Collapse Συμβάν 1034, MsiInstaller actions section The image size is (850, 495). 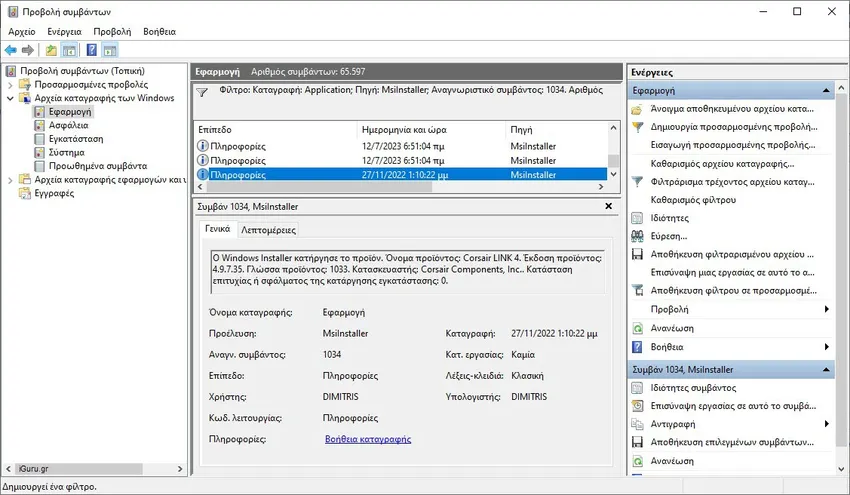[826, 370]
